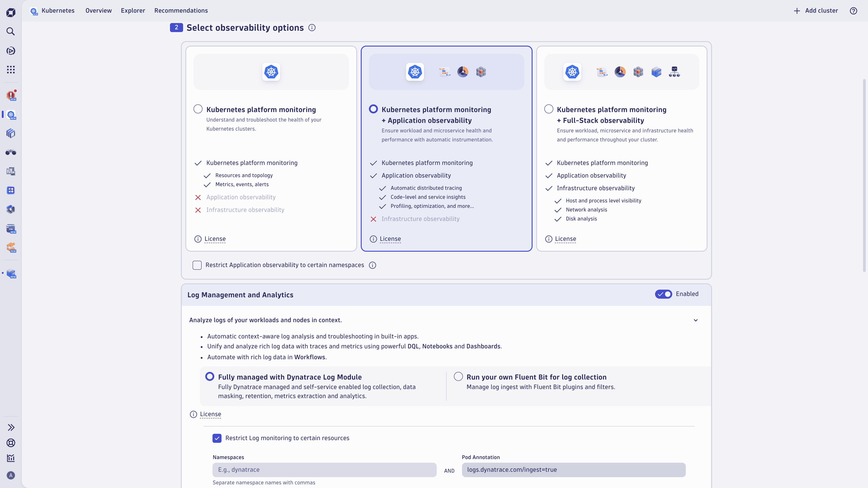Click info icon beside Select observability options

(x=312, y=28)
